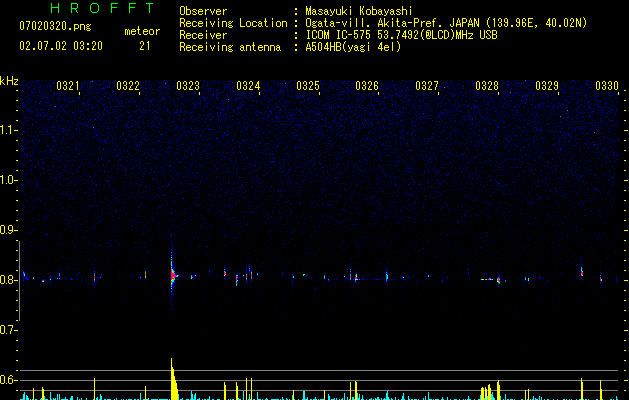Click the horizontal echo streak before 0328
Image resolution: width=629 pixels, height=400 pixels.
pyautogui.click(x=487, y=279)
